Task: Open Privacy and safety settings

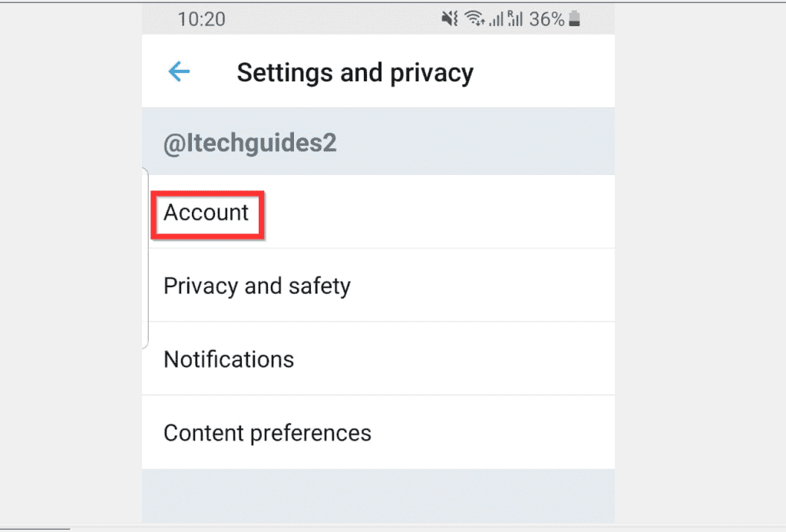Action: (256, 286)
